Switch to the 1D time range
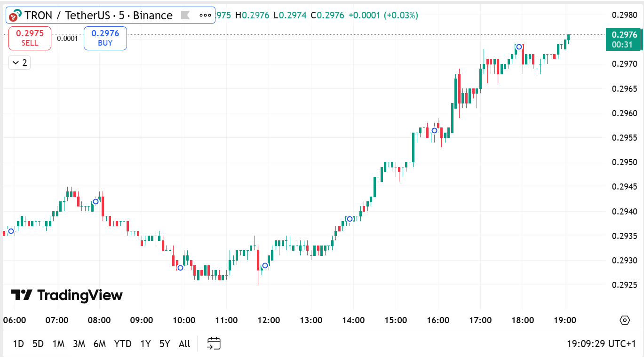Viewport: 644px width, 357px height. click(18, 344)
